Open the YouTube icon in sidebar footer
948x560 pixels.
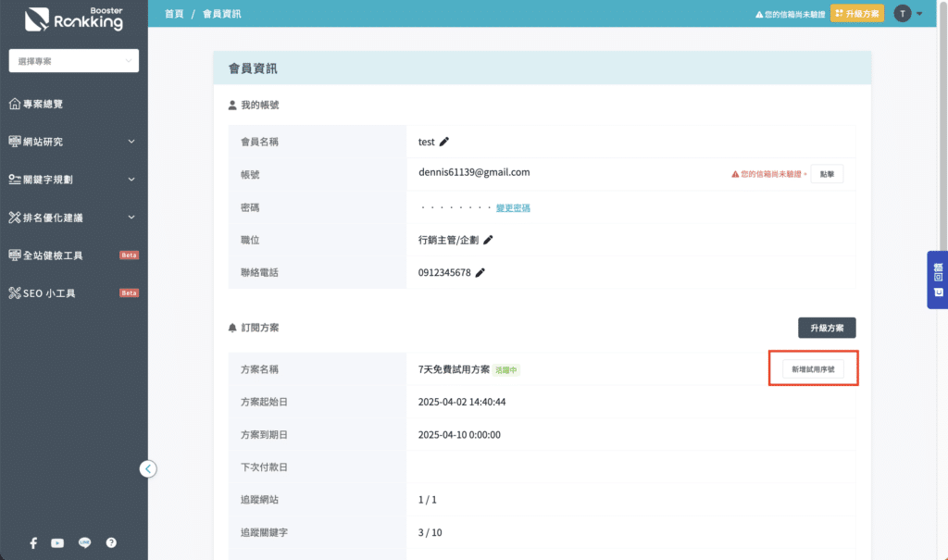pos(57,543)
